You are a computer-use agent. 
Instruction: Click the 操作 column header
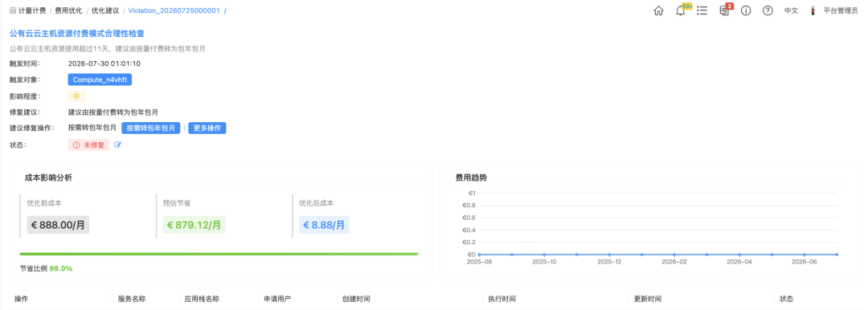tap(21, 299)
